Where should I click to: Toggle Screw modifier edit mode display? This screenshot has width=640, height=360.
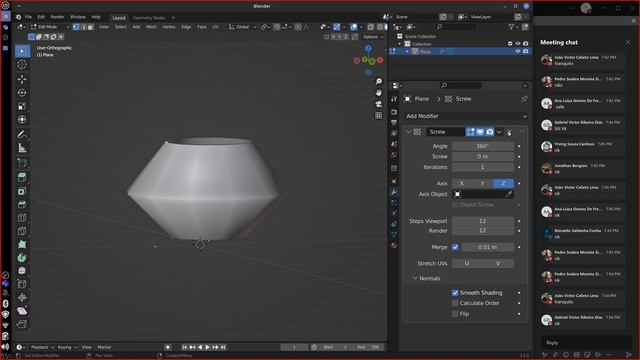pyautogui.click(x=470, y=132)
